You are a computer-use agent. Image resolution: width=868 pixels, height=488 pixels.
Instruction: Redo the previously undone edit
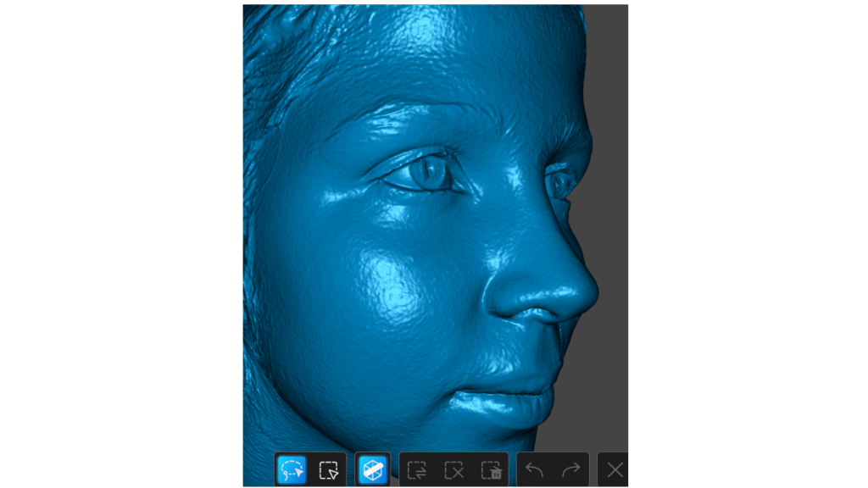(x=569, y=469)
